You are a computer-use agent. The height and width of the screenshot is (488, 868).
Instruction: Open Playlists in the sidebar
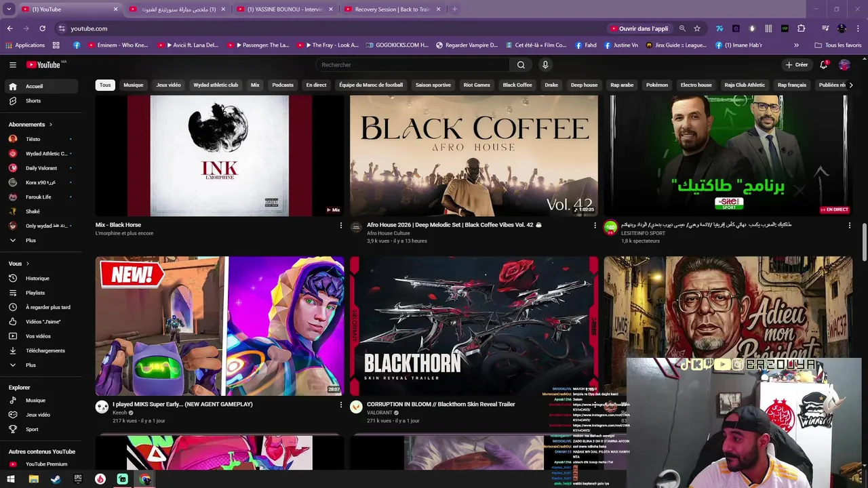[x=41, y=293]
